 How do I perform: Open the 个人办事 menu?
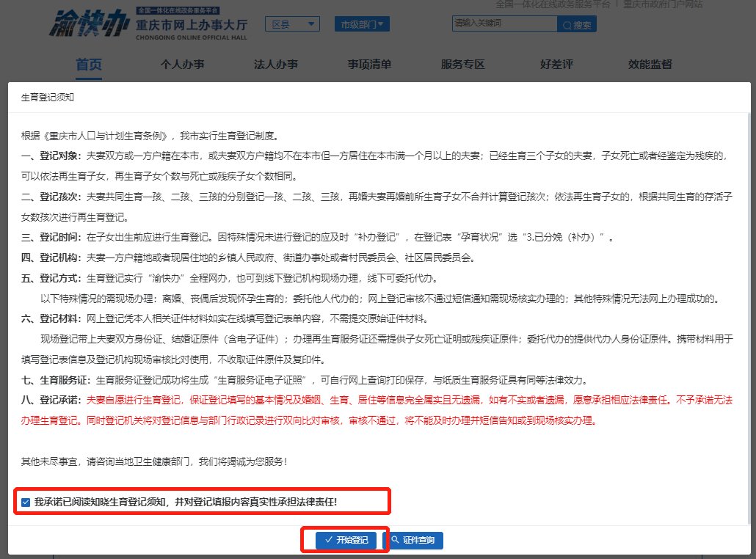pyautogui.click(x=182, y=64)
